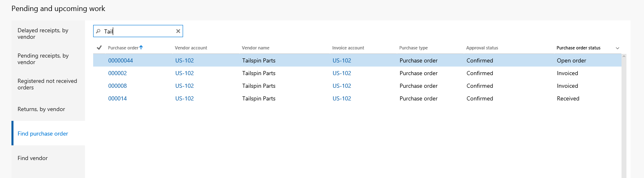Clear the filter text with X icon
644x178 pixels.
tap(178, 31)
